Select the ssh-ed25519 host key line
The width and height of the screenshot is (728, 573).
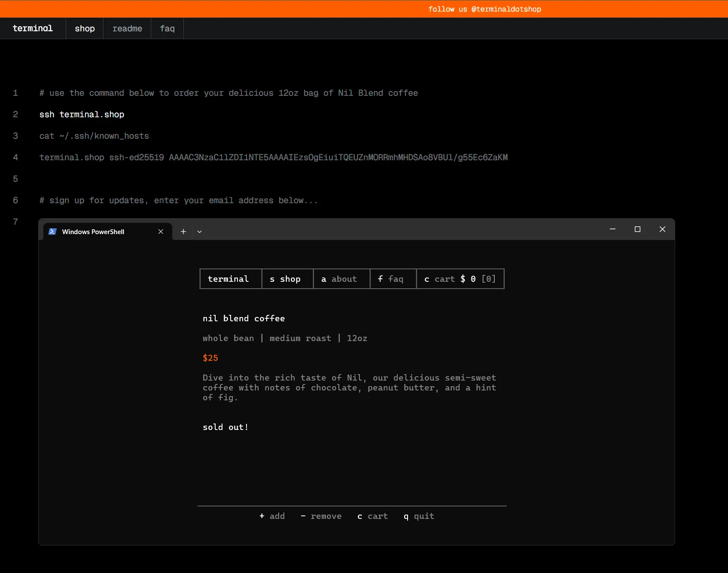274,158
